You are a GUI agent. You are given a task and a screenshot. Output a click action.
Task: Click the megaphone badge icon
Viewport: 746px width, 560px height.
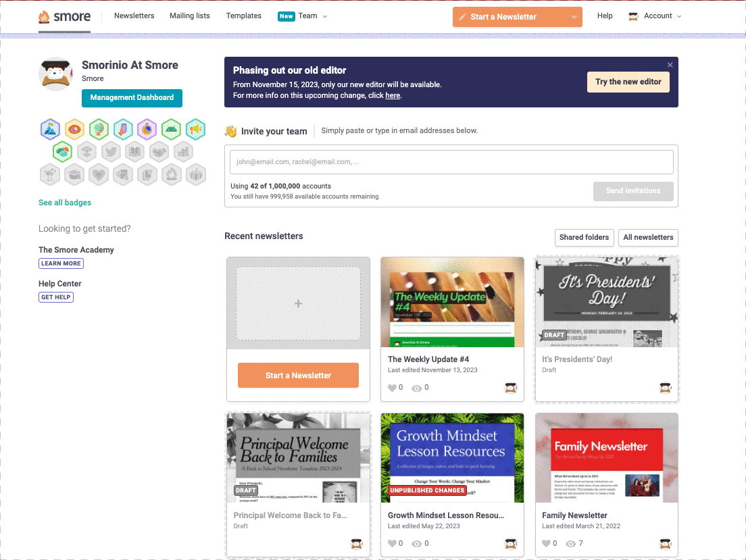(195, 128)
